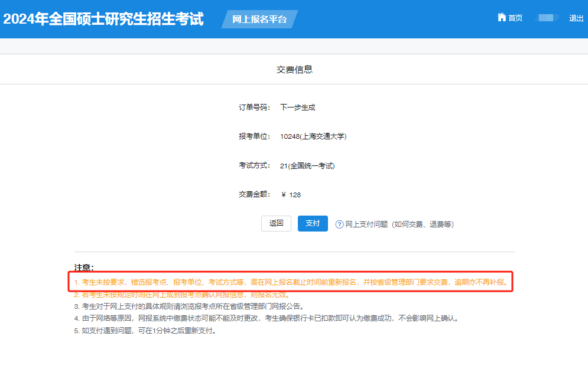Screen dimensions: 588x365
Task: Click the 注意 heading
Action: pos(84,268)
